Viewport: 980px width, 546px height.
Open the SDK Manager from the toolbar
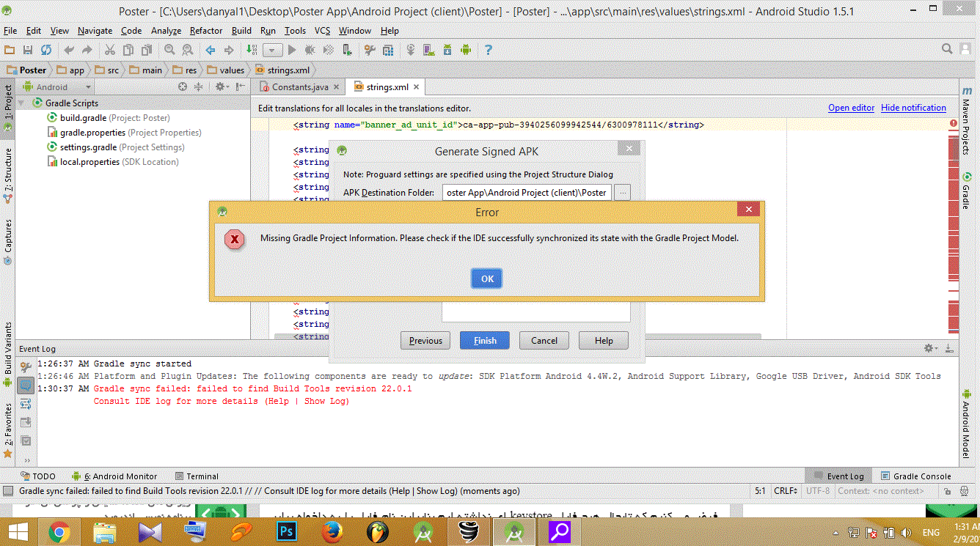(x=447, y=50)
